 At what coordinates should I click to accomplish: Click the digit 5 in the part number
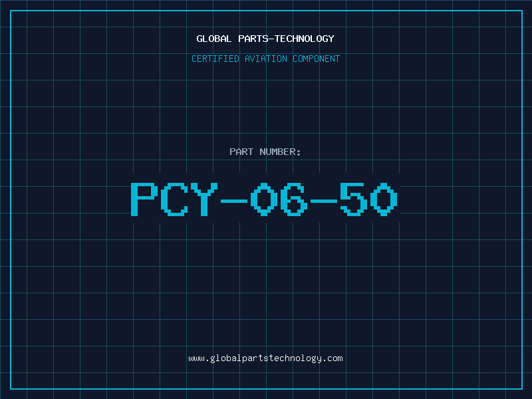(354, 199)
